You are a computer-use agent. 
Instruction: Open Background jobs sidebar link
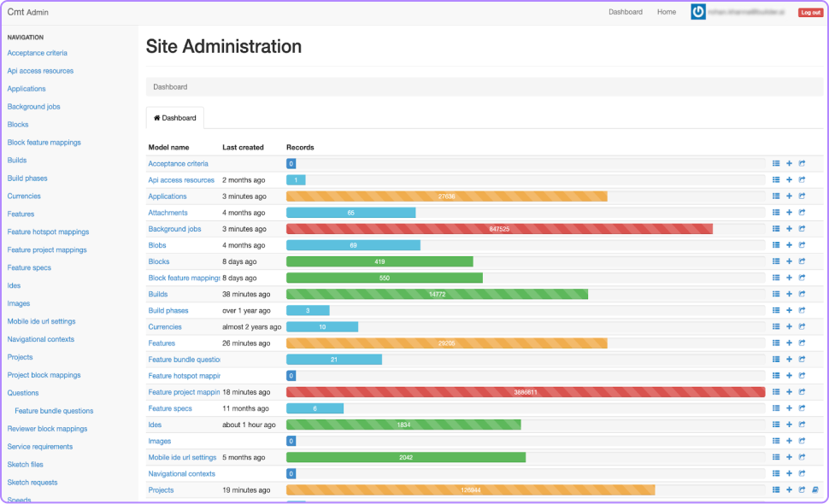click(x=34, y=107)
